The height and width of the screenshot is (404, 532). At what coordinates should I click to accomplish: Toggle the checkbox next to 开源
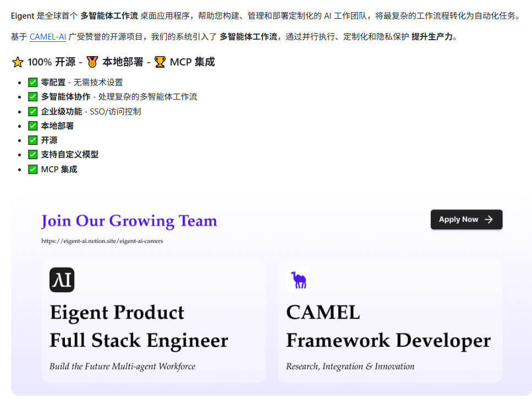[33, 140]
